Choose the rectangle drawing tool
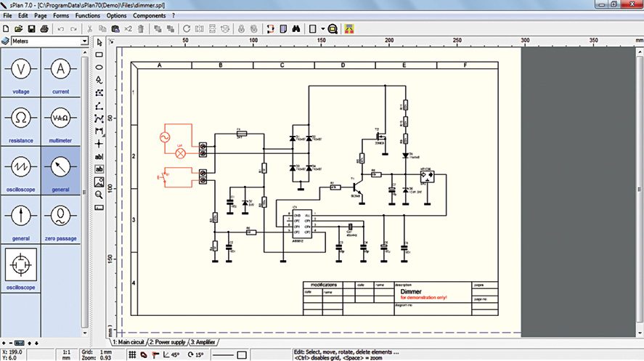Screen dimensions: 644x361 [99, 54]
